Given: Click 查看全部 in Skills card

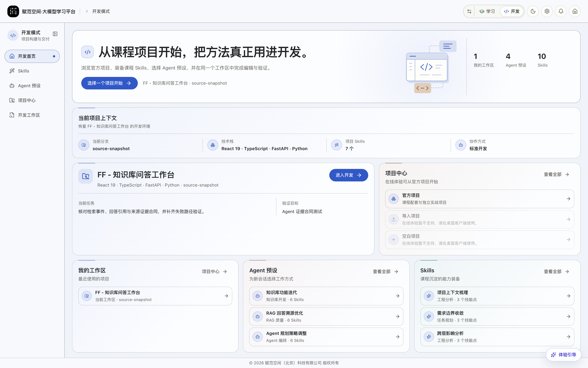Looking at the screenshot, I should click(556, 272).
